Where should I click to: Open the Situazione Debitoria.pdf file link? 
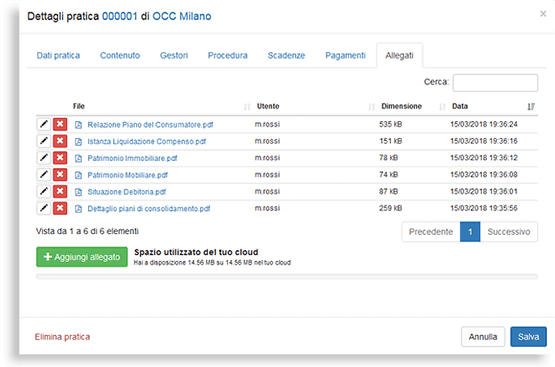126,192
